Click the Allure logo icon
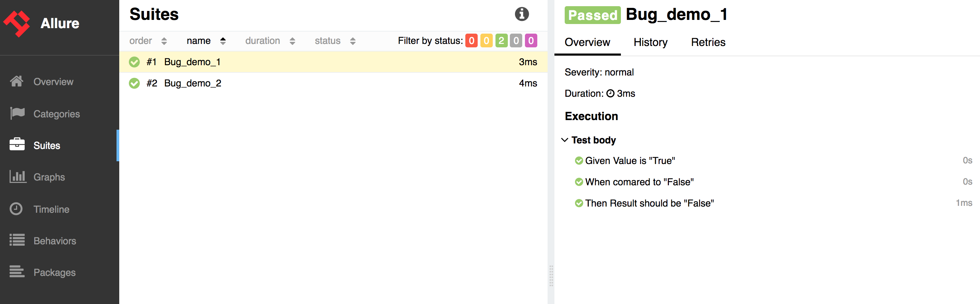 (x=17, y=24)
